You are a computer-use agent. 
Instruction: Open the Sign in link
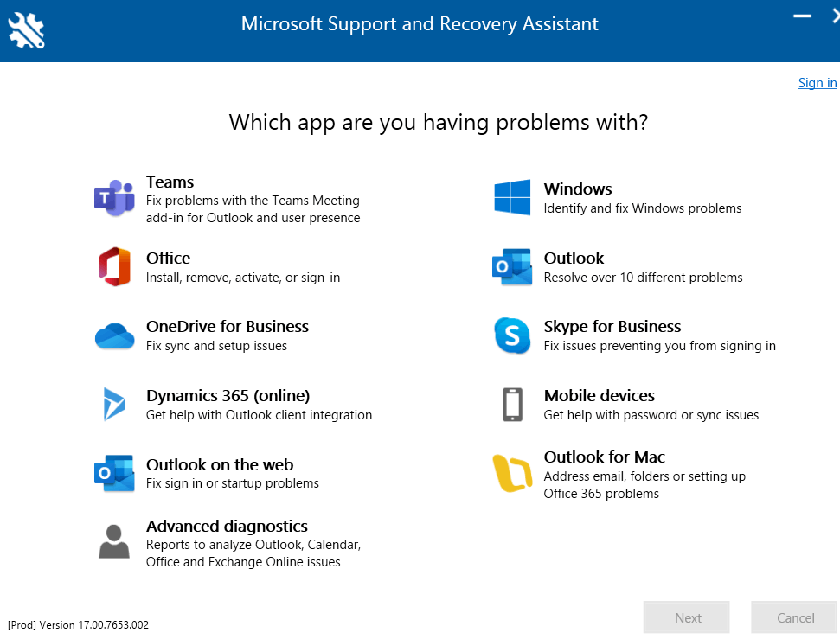(817, 83)
